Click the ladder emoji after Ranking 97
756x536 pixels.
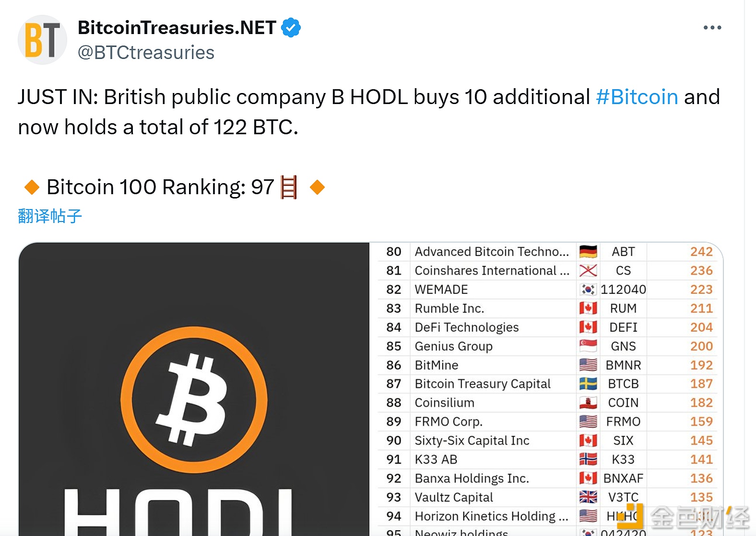tap(288, 187)
